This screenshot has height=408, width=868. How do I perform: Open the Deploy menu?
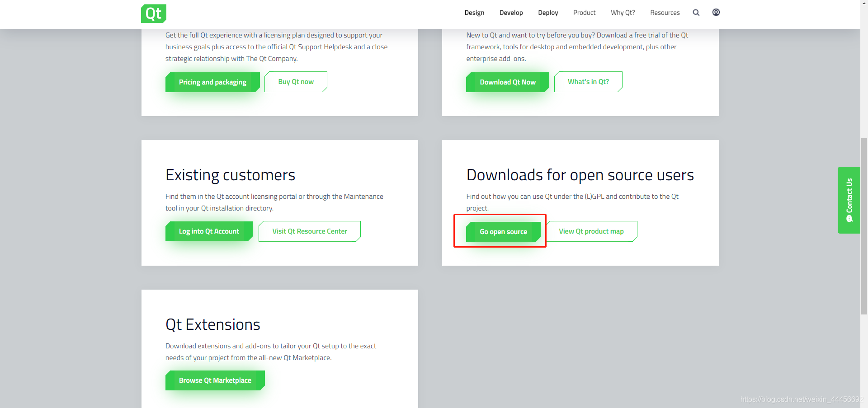pyautogui.click(x=548, y=13)
